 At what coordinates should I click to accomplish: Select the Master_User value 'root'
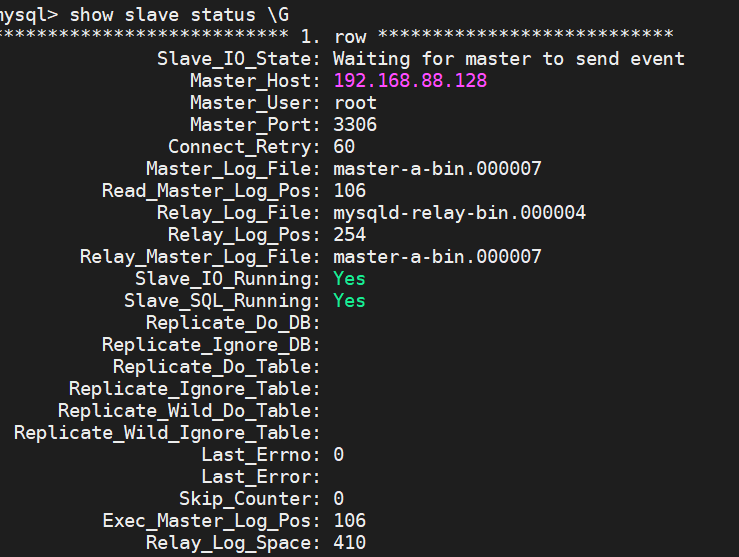pos(355,103)
